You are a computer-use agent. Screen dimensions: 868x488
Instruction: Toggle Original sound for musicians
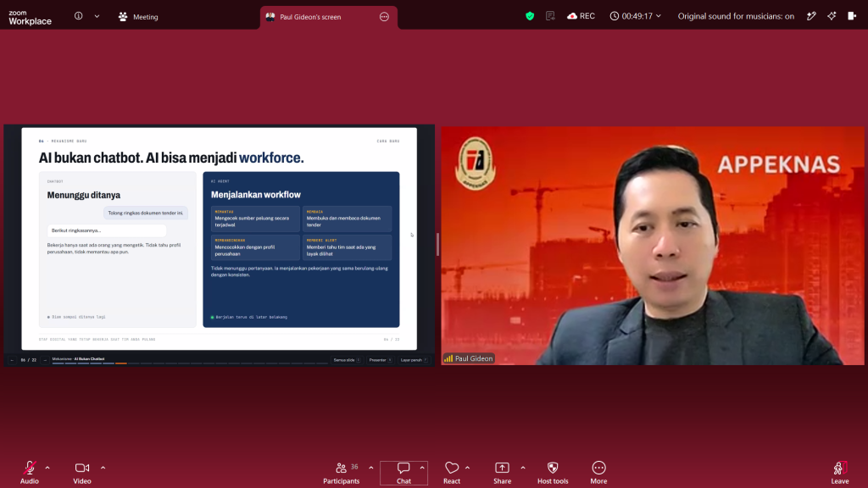[736, 16]
